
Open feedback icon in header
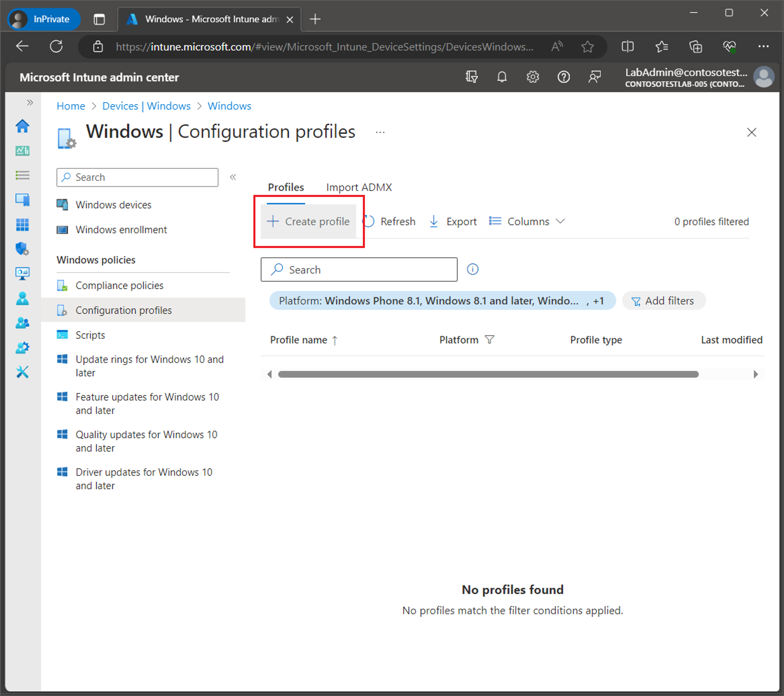tap(594, 77)
